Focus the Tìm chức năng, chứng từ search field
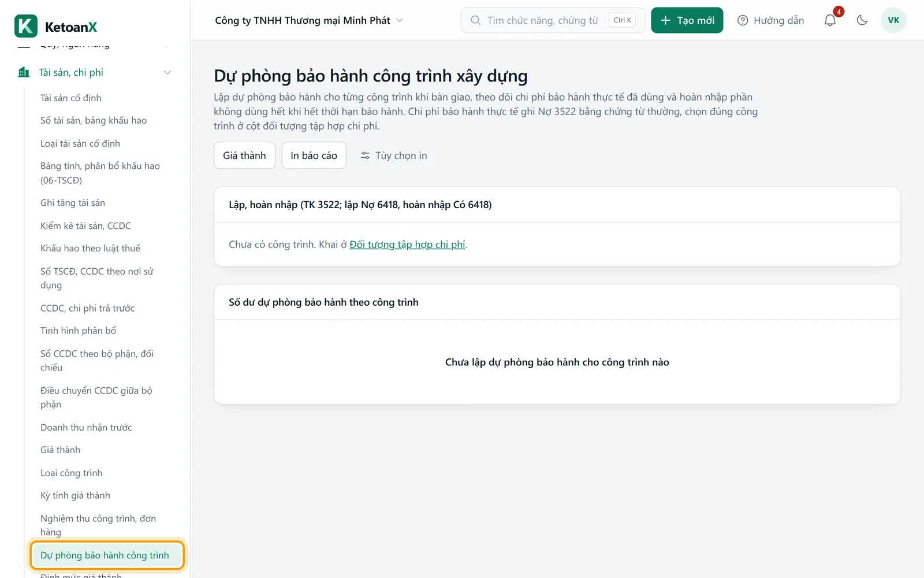Viewport: 924px width, 578px height. click(x=553, y=20)
